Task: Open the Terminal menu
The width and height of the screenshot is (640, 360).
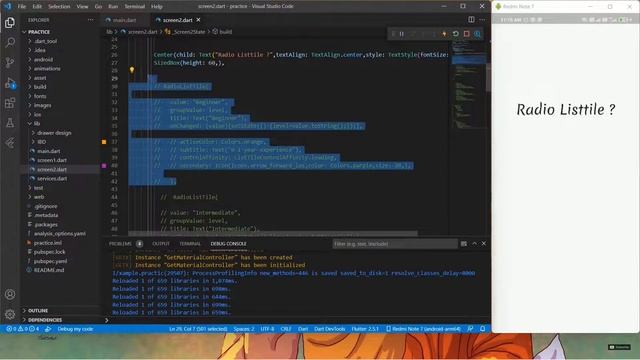Action: tap(135, 7)
